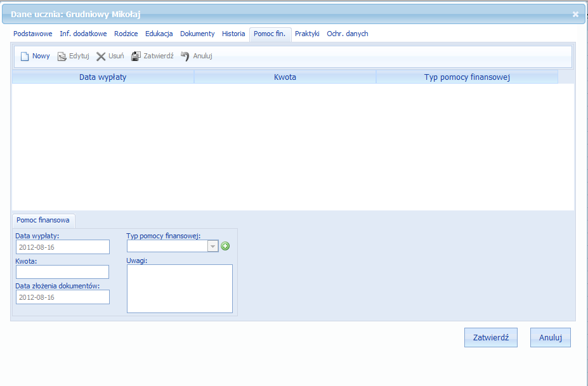The height and width of the screenshot is (386, 588).
Task: Switch to the Podstawowe tab
Action: point(33,34)
